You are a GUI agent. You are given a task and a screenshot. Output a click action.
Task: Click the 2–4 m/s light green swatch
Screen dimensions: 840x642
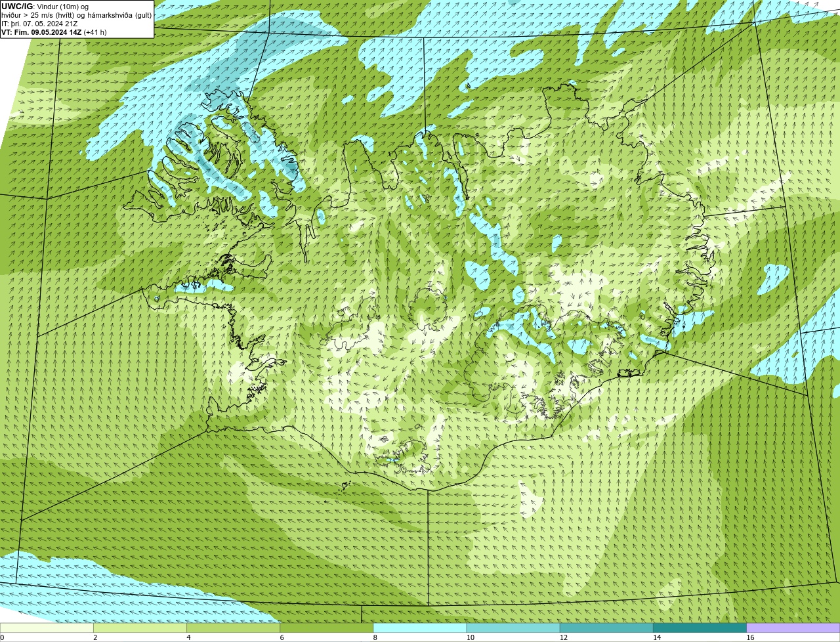point(140,628)
